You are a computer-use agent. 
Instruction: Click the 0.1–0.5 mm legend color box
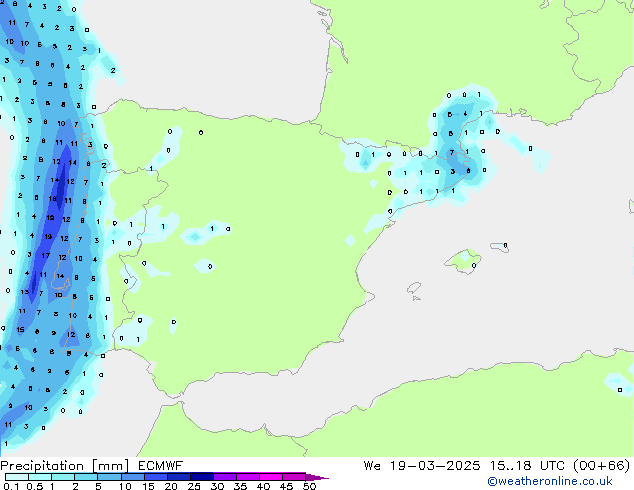point(17,477)
